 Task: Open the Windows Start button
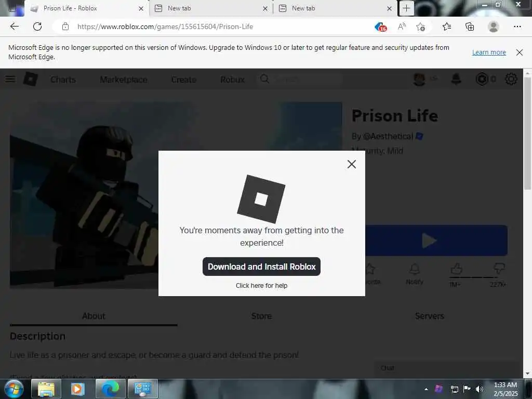pyautogui.click(x=14, y=389)
